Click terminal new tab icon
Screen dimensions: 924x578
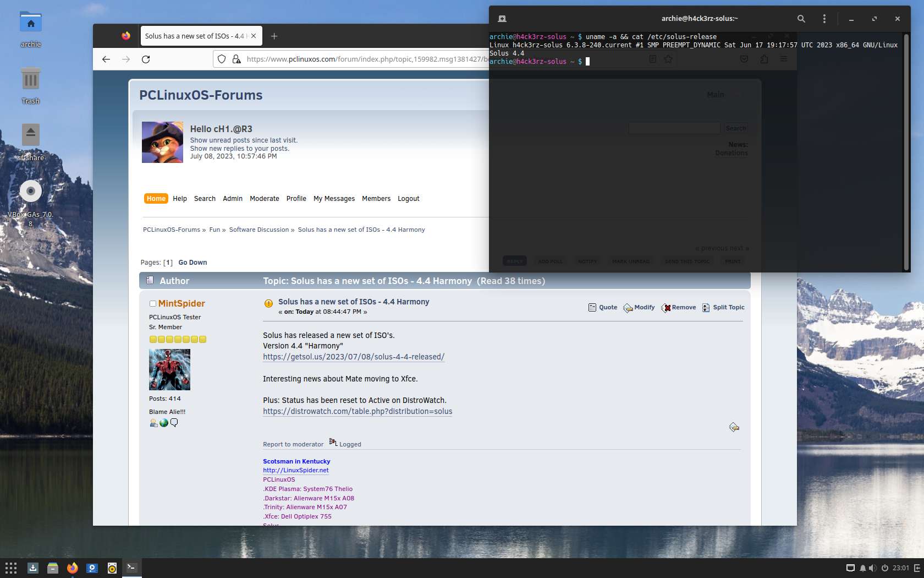(502, 19)
